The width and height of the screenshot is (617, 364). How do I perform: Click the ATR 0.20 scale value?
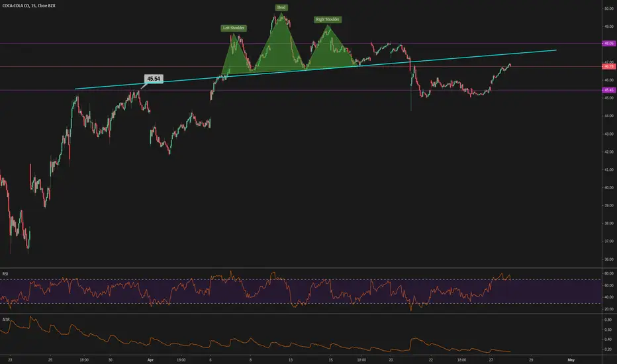[608, 349]
